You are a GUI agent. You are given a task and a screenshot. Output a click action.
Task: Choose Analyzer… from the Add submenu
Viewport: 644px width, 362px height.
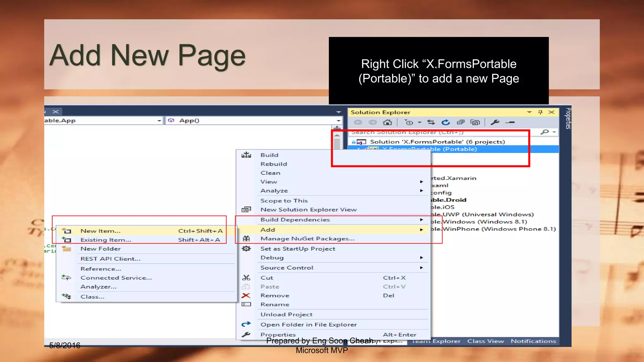tap(146, 287)
